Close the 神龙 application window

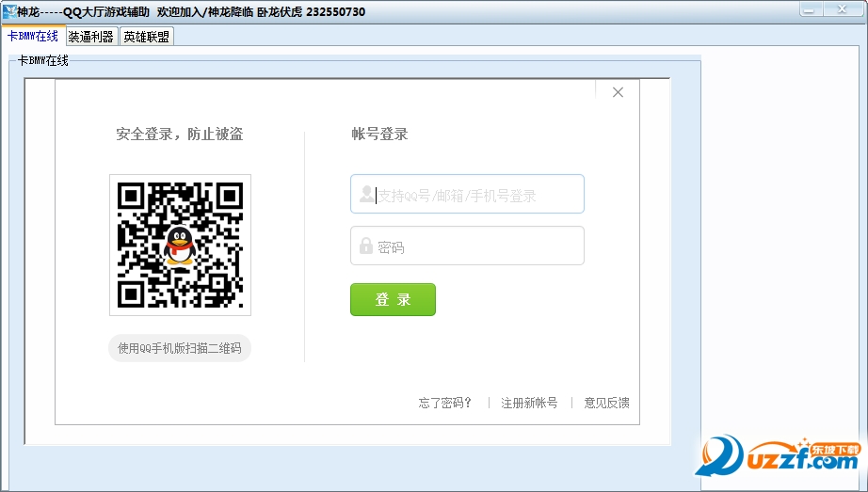tap(843, 9)
